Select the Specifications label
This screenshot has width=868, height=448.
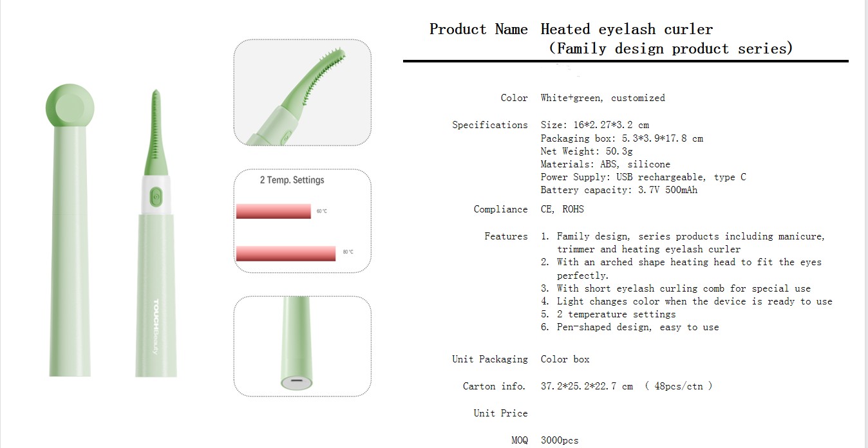click(489, 125)
